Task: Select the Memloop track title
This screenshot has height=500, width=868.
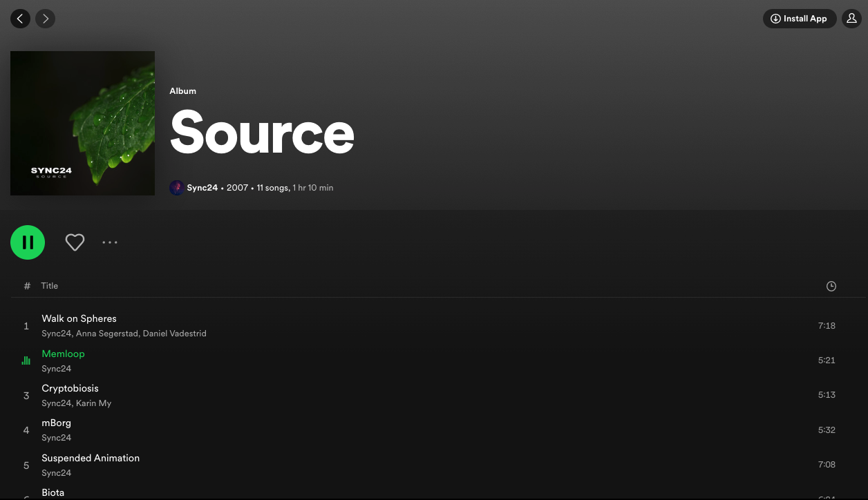Action: point(63,354)
